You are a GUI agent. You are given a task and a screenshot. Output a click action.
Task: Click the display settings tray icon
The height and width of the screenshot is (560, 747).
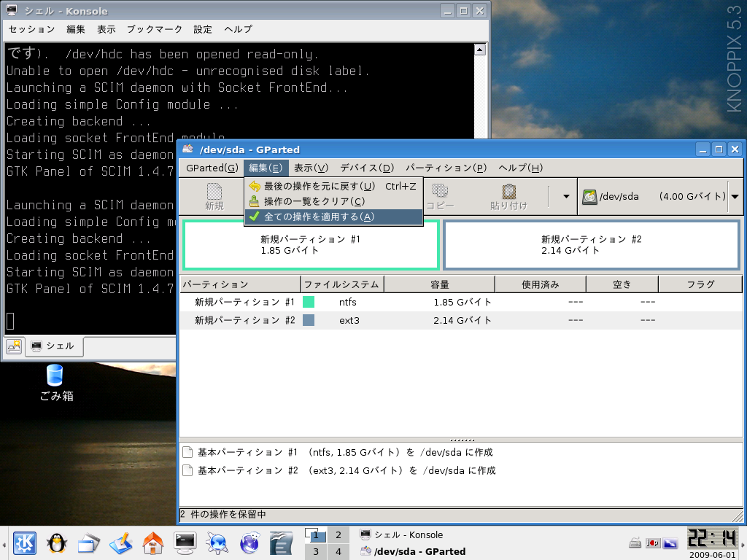coord(670,542)
